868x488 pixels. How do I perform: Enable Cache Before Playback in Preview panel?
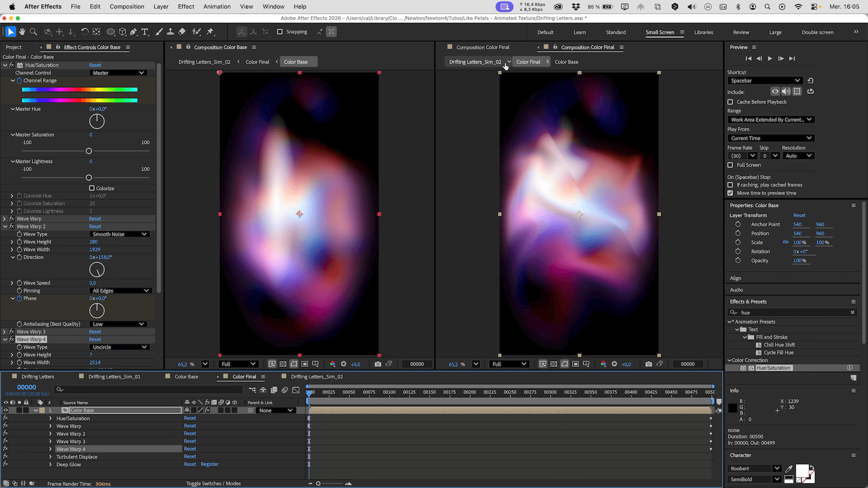[x=730, y=102]
